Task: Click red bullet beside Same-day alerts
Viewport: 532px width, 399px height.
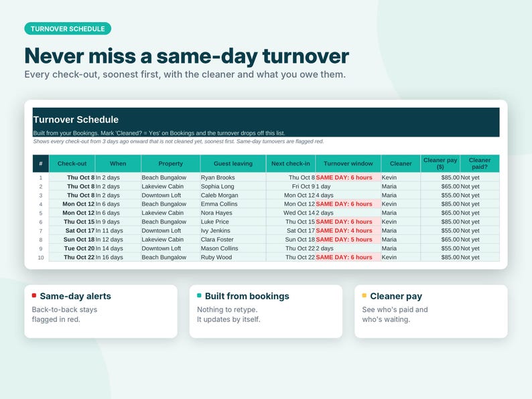Action: (34, 295)
